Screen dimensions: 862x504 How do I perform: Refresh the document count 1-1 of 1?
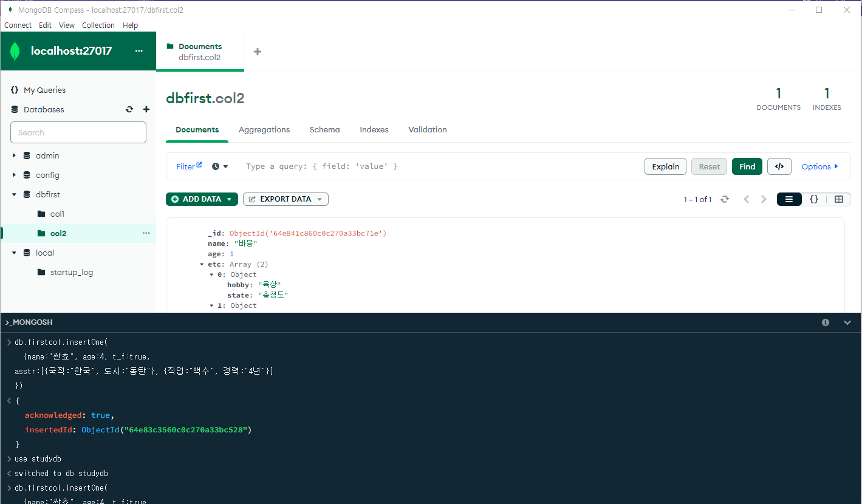click(725, 199)
